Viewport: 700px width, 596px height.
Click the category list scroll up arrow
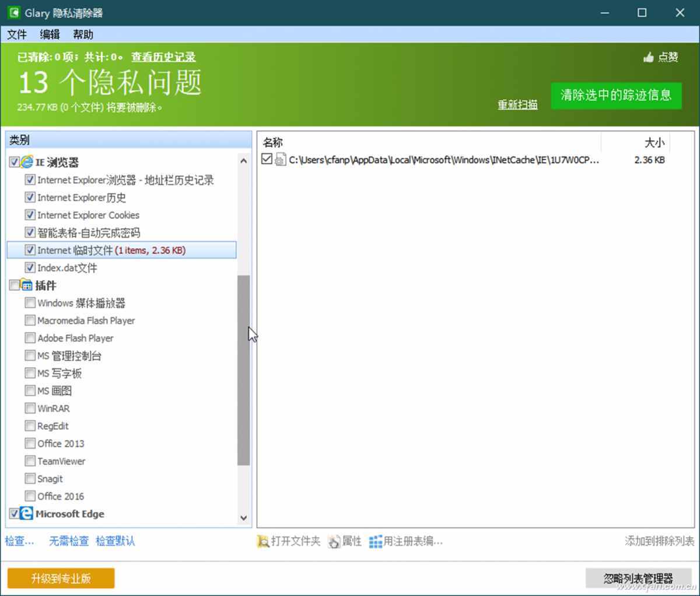[244, 161]
